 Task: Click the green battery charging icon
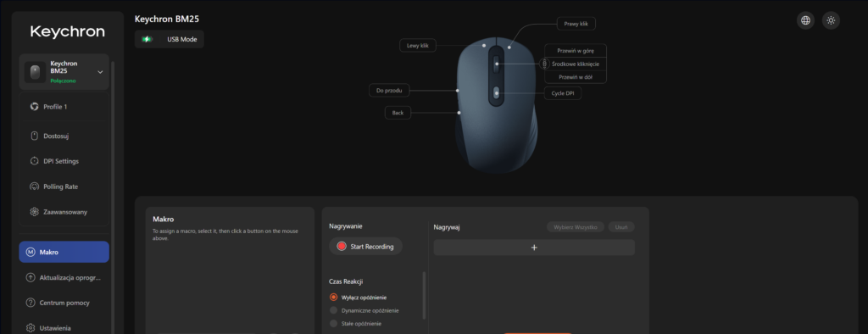pyautogui.click(x=147, y=39)
